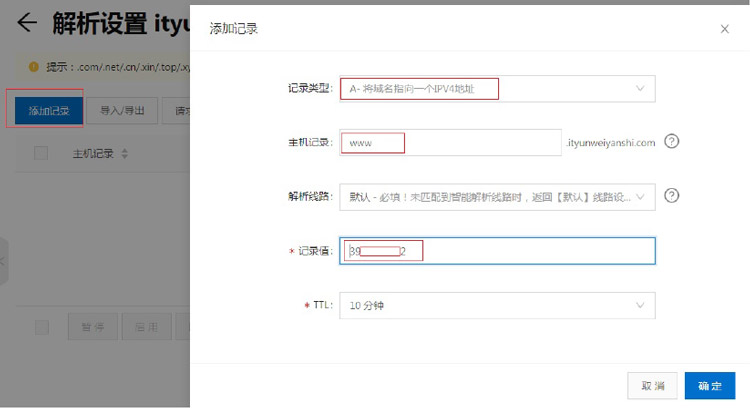Click the 启用 button
The height and width of the screenshot is (408, 750).
click(146, 327)
